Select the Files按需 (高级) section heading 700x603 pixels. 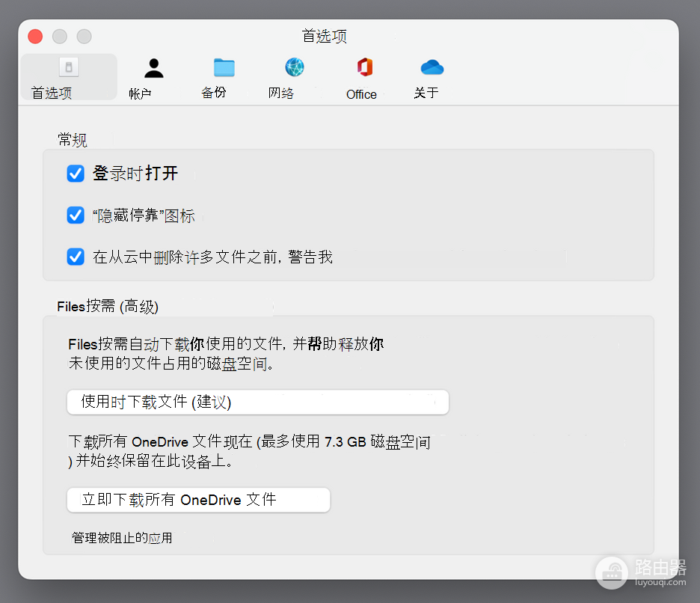pyautogui.click(x=108, y=307)
